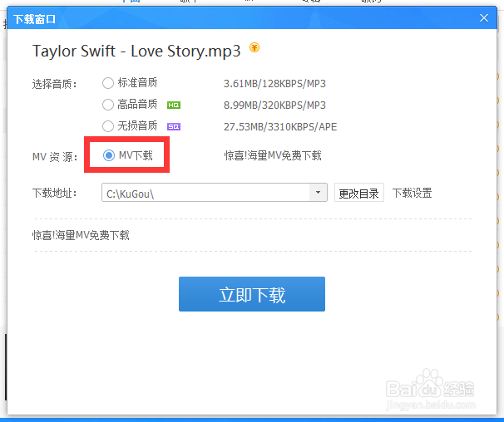This screenshot has width=504, height=422.
Task: Select the MV下载 radio button
Action: 109,155
